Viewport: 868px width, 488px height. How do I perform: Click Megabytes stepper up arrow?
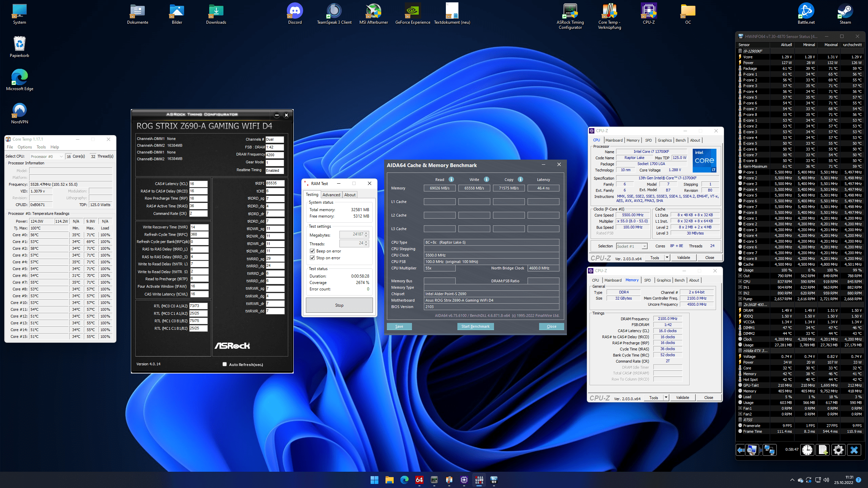(366, 233)
